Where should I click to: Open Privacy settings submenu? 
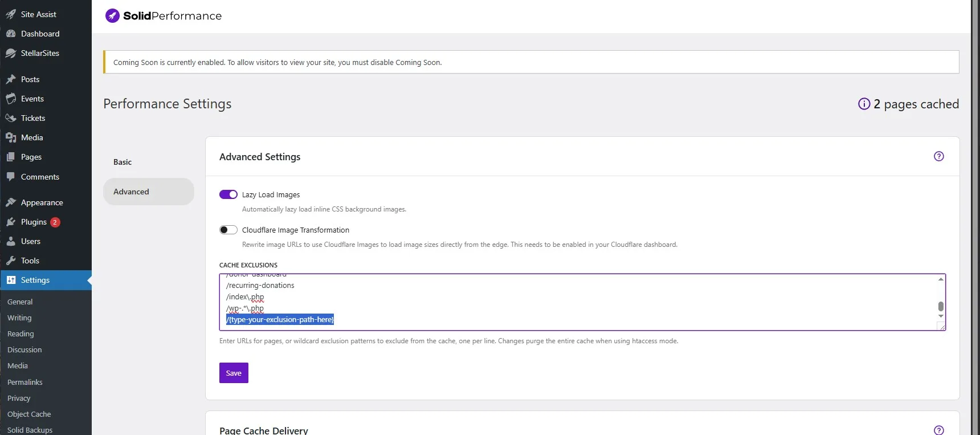[x=19, y=398]
